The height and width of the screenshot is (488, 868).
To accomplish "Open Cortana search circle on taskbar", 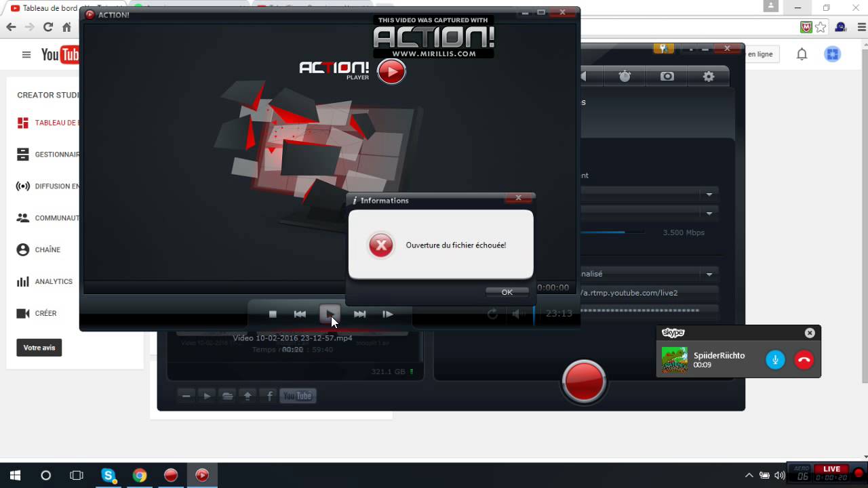I will click(46, 475).
